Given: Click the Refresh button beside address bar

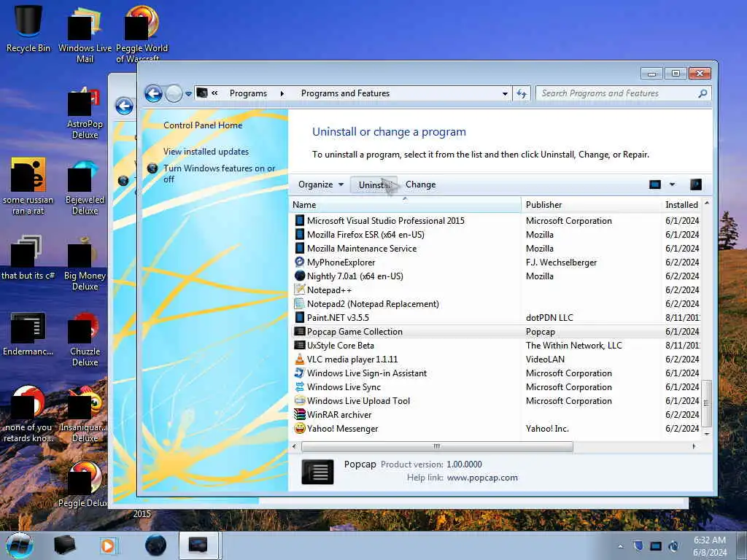Looking at the screenshot, I should [522, 94].
